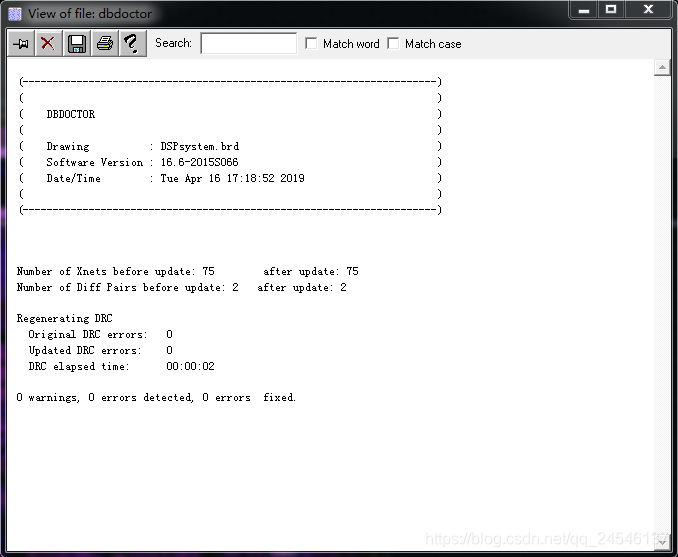Click the scrollbar down arrow
Image resolution: width=678 pixels, height=557 pixels.
(662, 539)
